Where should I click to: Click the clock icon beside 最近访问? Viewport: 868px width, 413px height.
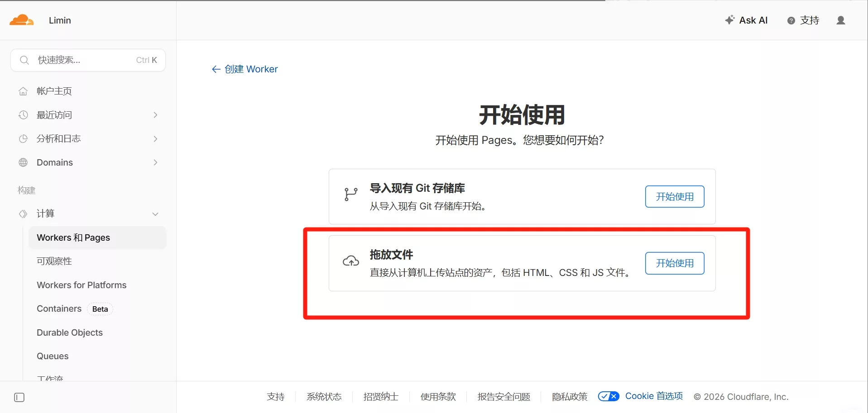(23, 115)
